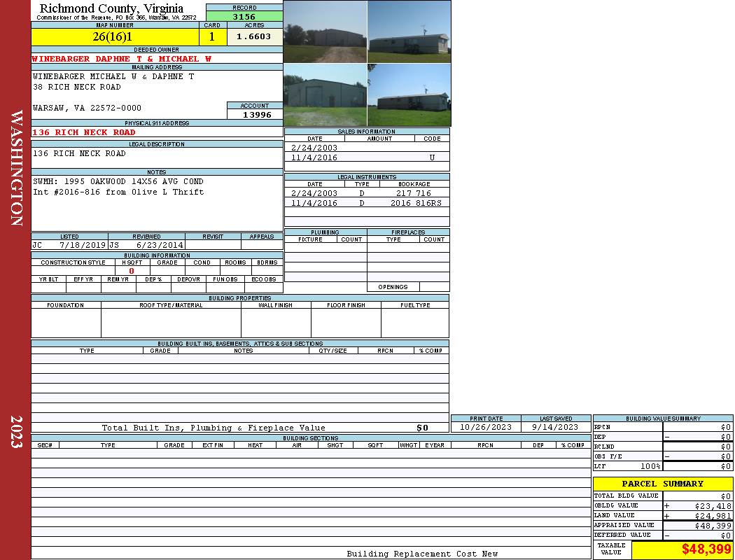735x560 pixels.
Task: Click the yellow Parcel Summary header
Action: (662, 484)
